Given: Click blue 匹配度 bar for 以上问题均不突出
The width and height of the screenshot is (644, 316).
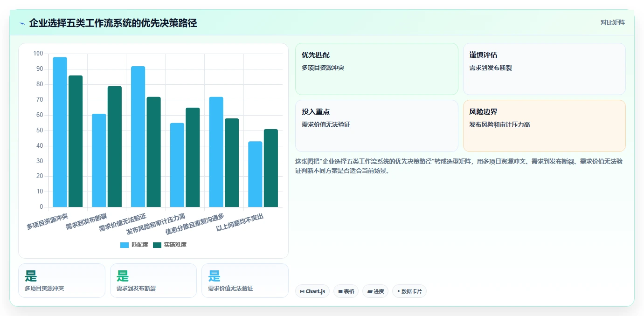Looking at the screenshot, I should point(255,174).
